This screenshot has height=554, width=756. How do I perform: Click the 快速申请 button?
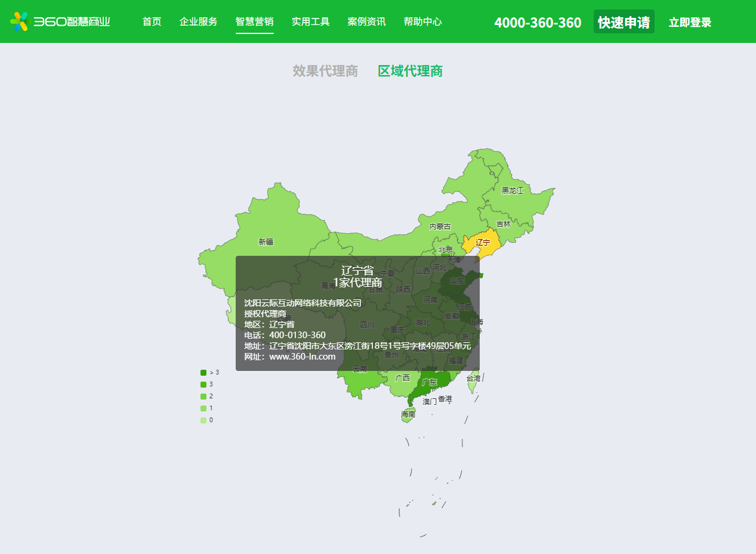(x=624, y=22)
